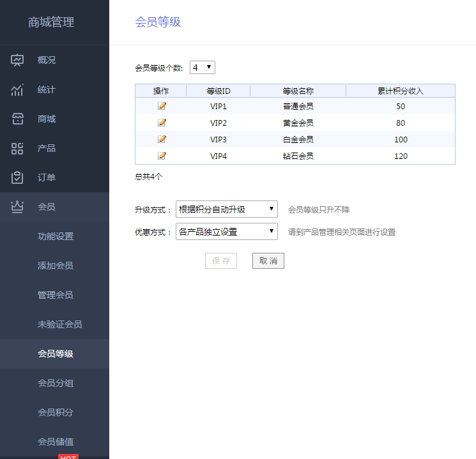Viewport: 476px width, 459px height.
Task: Click the 统计 statistics chart icon
Action: click(17, 90)
